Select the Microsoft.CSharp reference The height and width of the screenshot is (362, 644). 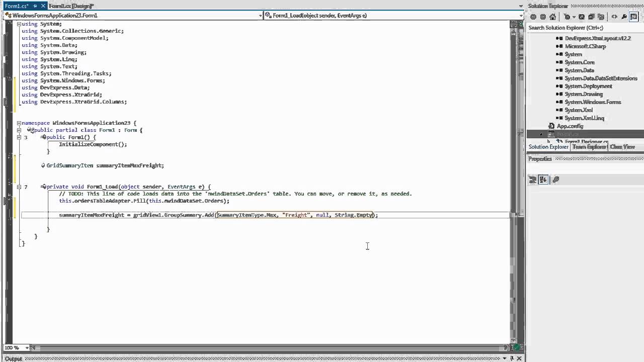pyautogui.click(x=585, y=46)
